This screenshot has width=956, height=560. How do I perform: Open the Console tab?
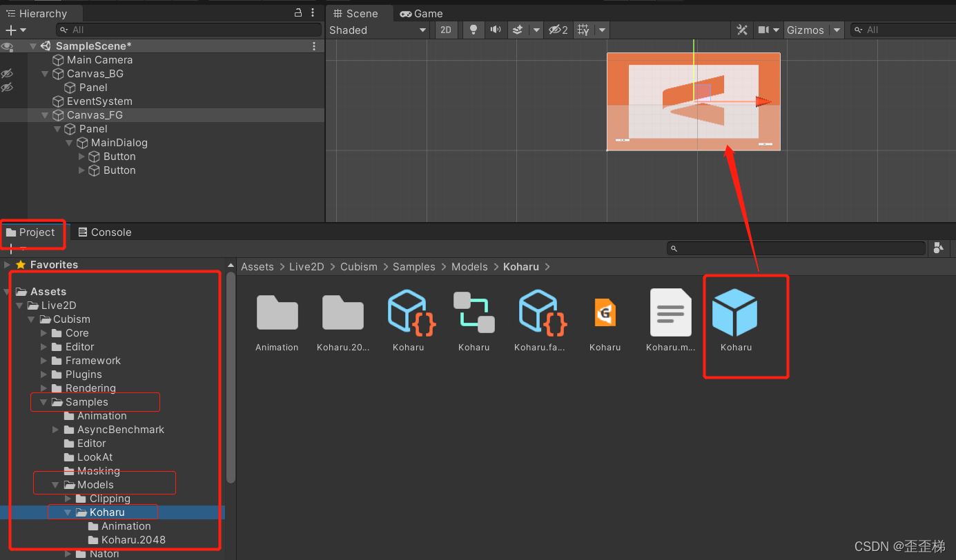point(104,232)
